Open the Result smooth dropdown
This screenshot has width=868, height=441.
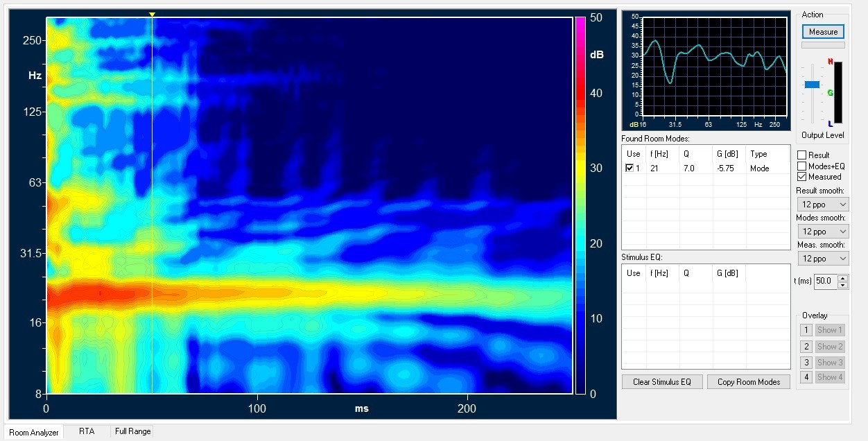click(x=822, y=205)
